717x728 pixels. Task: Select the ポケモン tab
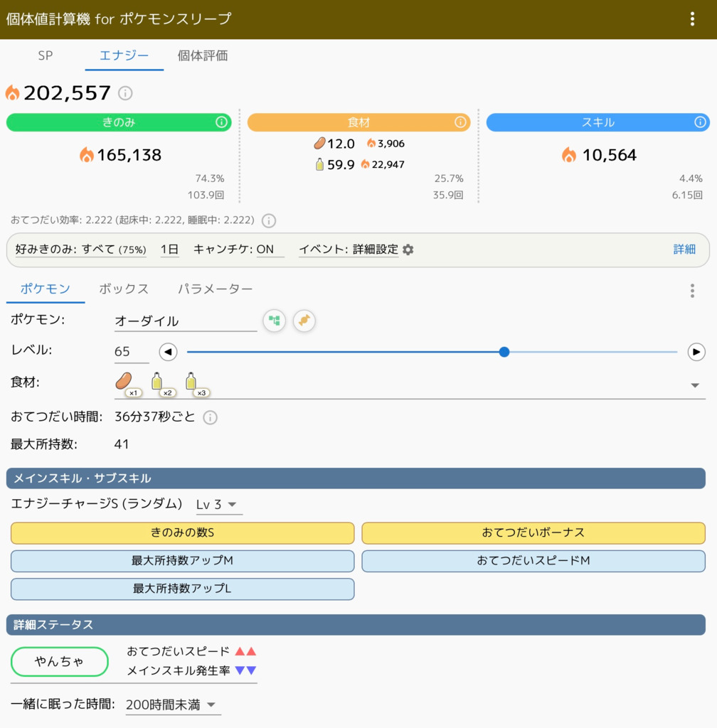click(x=46, y=289)
